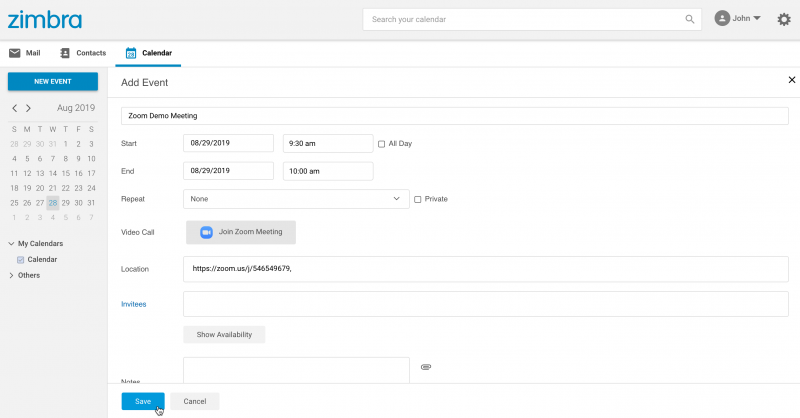The height and width of the screenshot is (418, 800).
Task: Select August 12 in mini calendar
Action: click(28, 174)
